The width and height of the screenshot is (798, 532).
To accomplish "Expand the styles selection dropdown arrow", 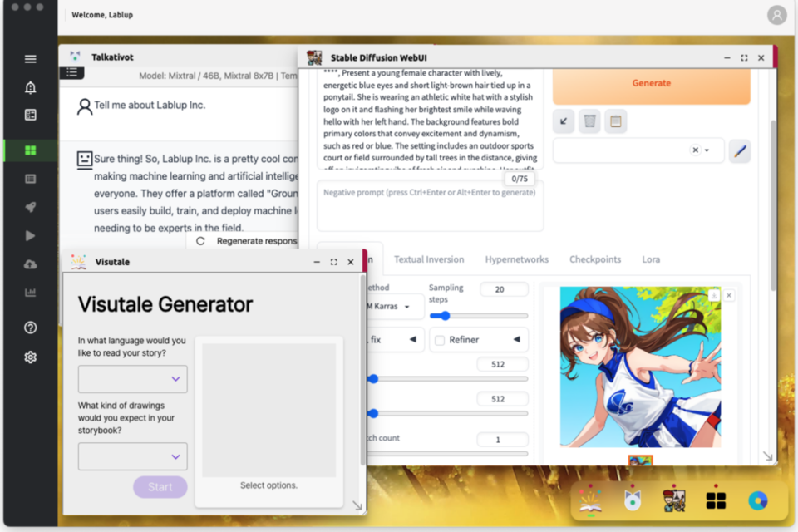I will coord(707,150).
